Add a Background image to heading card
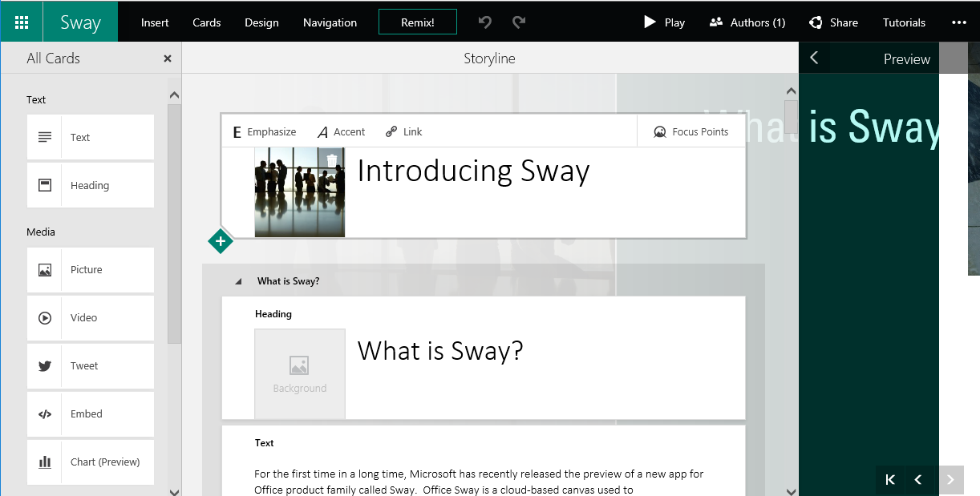Image resolution: width=980 pixels, height=496 pixels. (x=300, y=374)
